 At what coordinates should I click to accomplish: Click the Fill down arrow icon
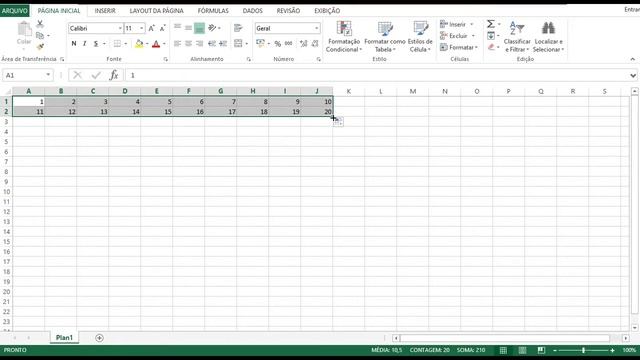(491, 36)
